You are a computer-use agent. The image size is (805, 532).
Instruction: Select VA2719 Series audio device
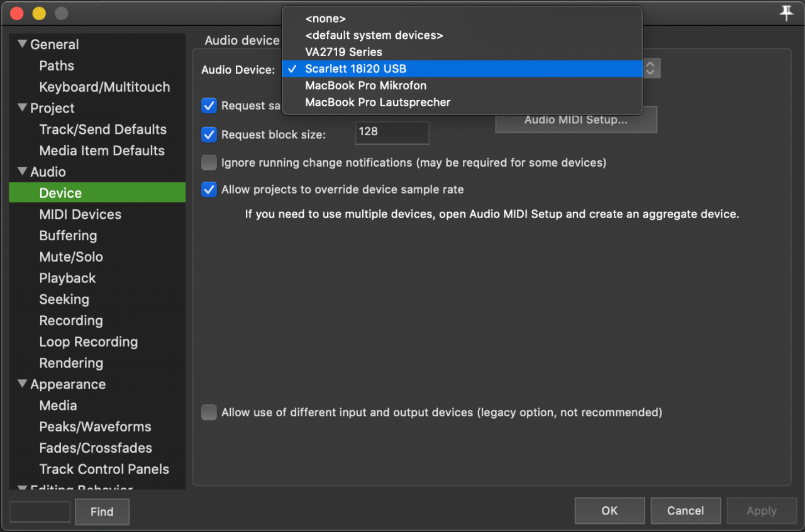pyautogui.click(x=462, y=52)
